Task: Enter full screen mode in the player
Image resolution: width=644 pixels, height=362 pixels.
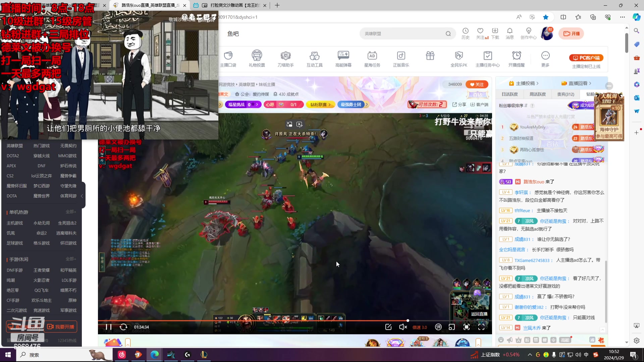Action: [x=481, y=327]
